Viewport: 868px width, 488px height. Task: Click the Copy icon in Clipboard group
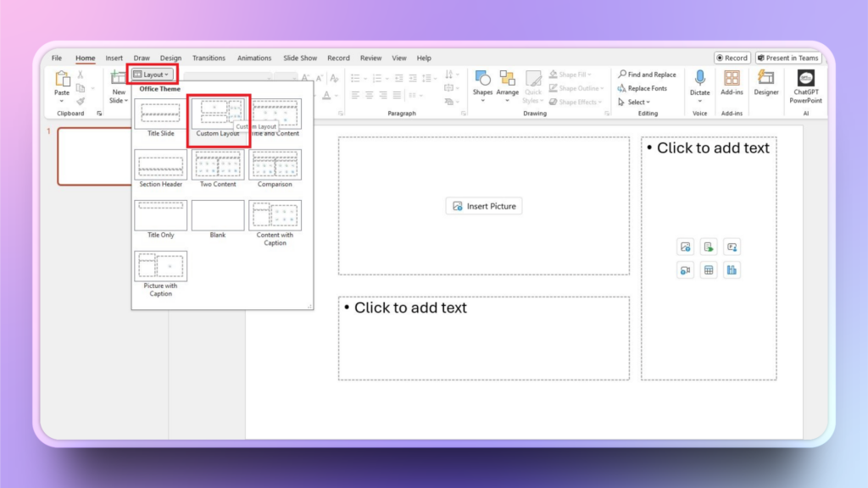(x=81, y=88)
